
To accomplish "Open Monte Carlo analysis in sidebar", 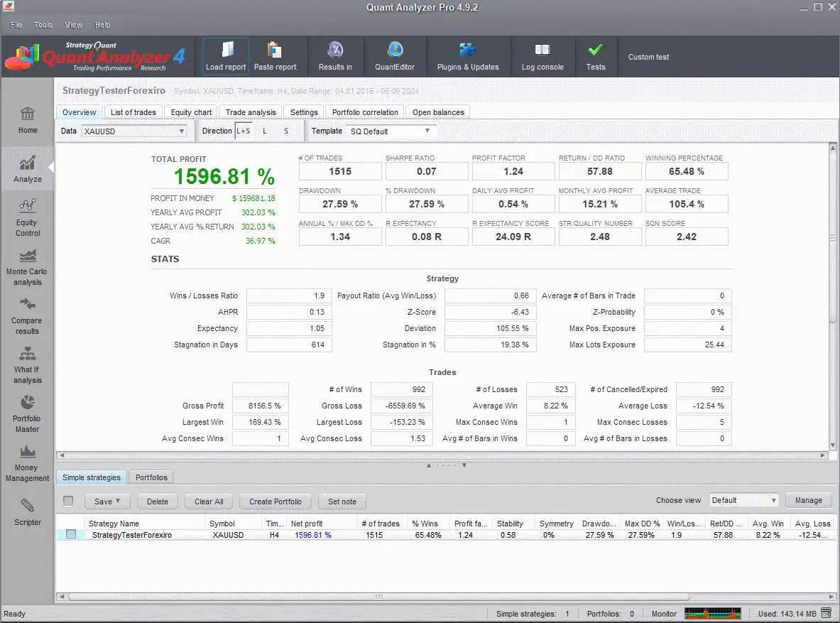I will (28, 267).
